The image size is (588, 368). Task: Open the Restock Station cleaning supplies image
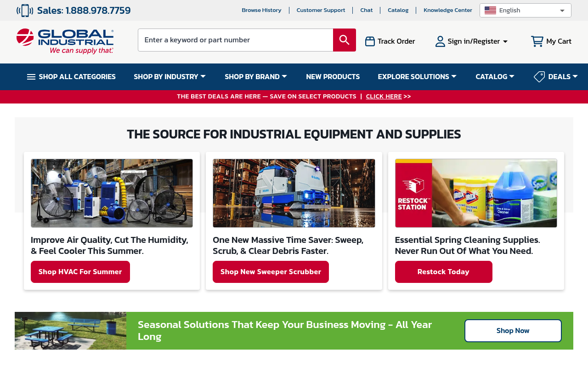click(476, 193)
